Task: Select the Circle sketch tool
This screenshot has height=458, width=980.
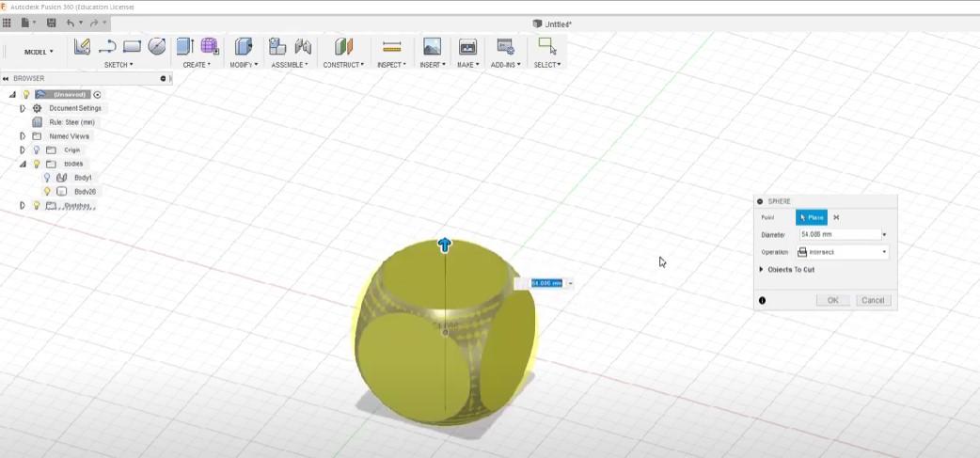Action: (x=157, y=47)
